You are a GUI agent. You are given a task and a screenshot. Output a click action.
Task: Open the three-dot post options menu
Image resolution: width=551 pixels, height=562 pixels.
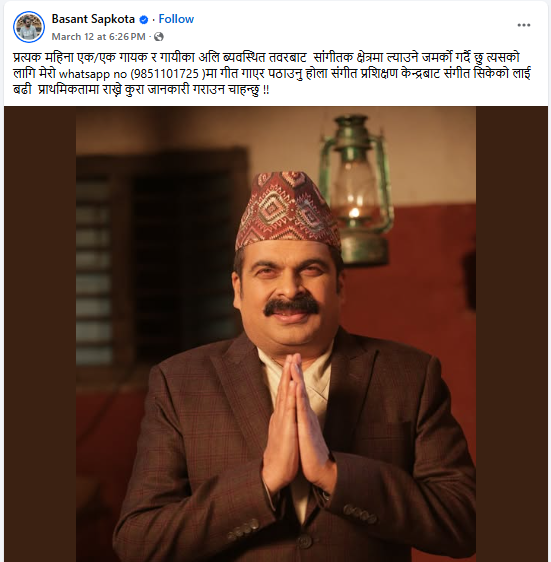(523, 25)
